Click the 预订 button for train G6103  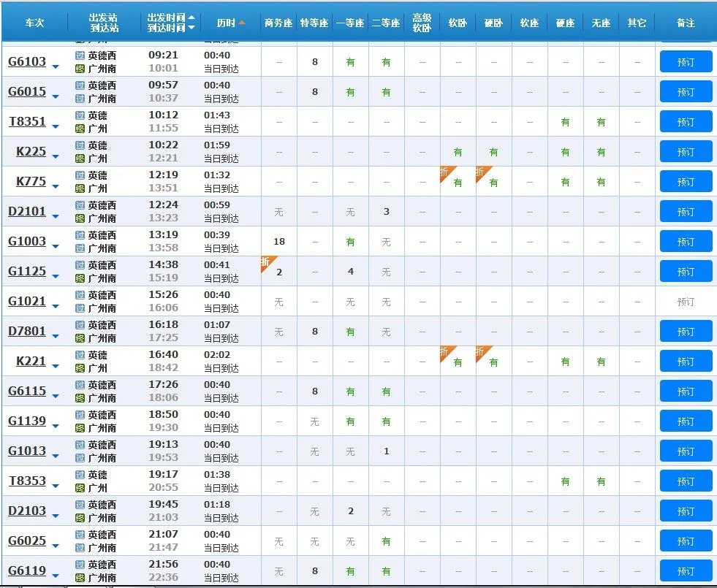coord(685,61)
